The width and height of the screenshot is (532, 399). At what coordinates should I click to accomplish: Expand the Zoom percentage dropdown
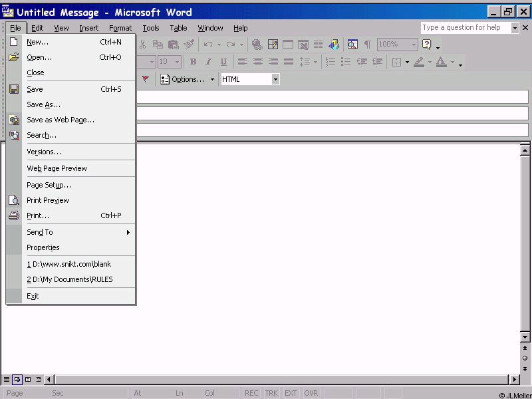(414, 45)
